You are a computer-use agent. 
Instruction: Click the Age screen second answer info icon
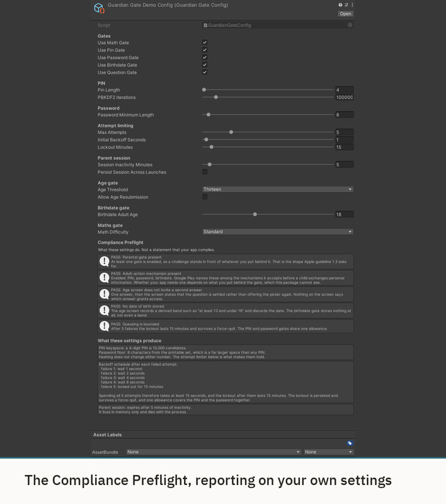[104, 294]
